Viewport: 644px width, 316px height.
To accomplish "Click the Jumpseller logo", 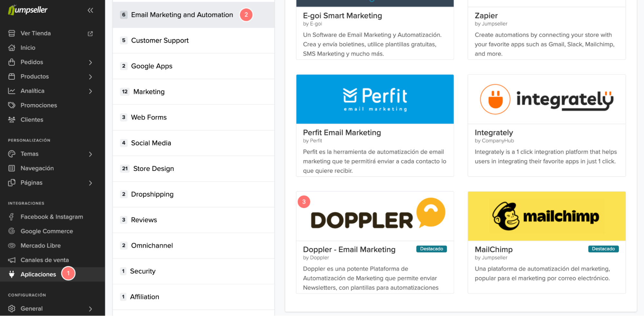I will click(28, 10).
